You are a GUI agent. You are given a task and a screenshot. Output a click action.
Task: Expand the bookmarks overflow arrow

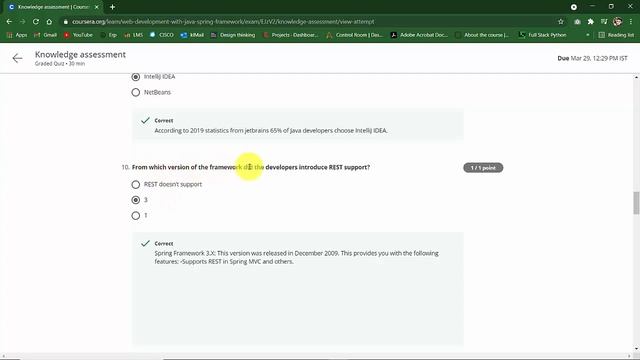click(x=588, y=35)
